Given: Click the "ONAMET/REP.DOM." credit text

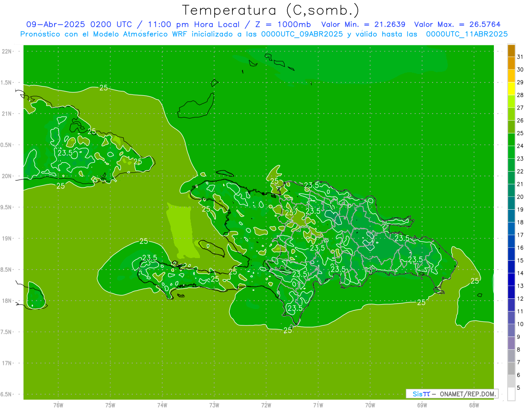Looking at the screenshot, I should (468, 394).
